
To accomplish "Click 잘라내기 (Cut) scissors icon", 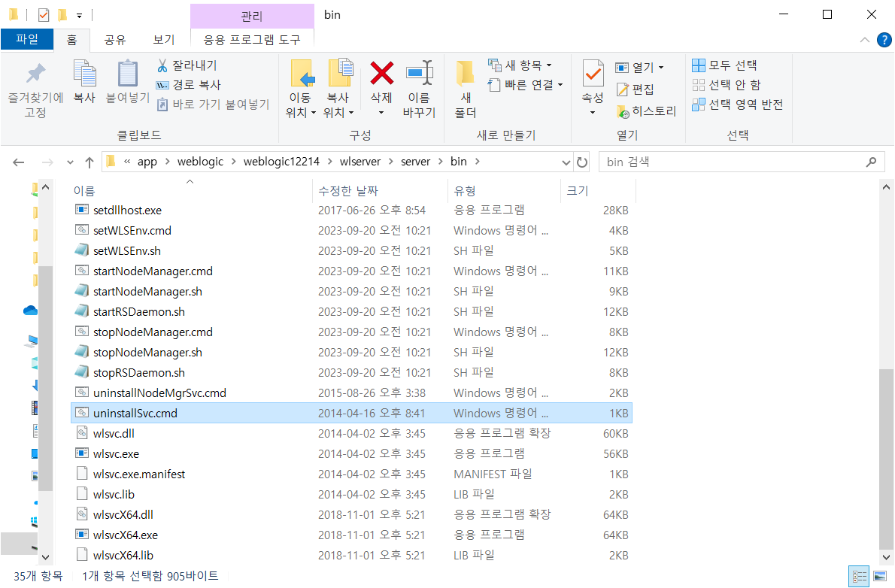I will tap(162, 65).
